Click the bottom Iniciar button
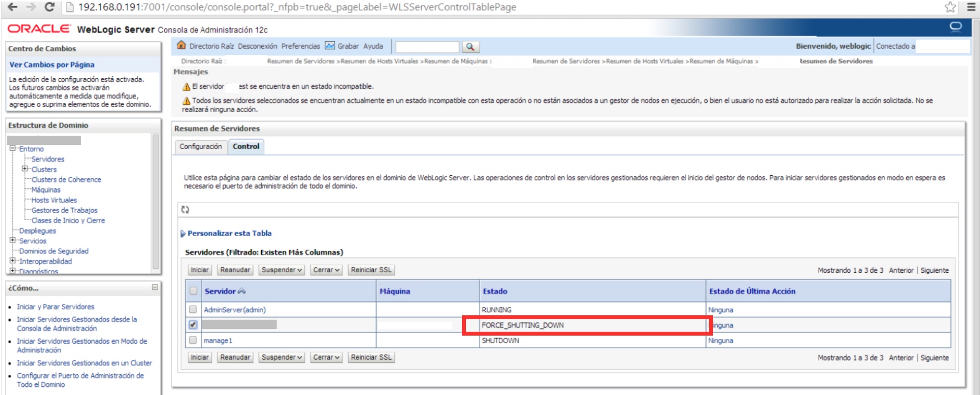The image size is (980, 395). click(199, 357)
